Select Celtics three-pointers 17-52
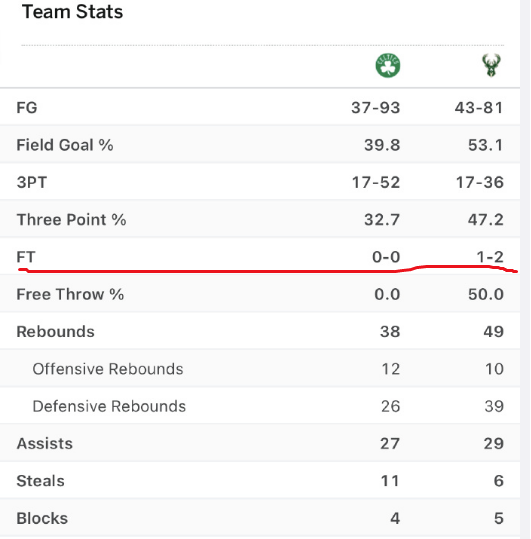The width and height of the screenshot is (531, 539). point(376,182)
